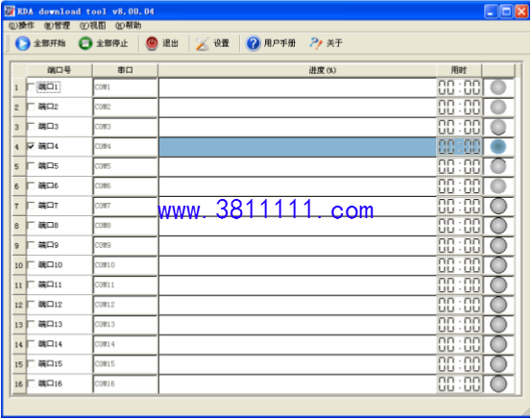Image resolution: width=532 pixels, height=419 pixels.
Task: Click the blue status indicator of row 4
Action: [498, 147]
